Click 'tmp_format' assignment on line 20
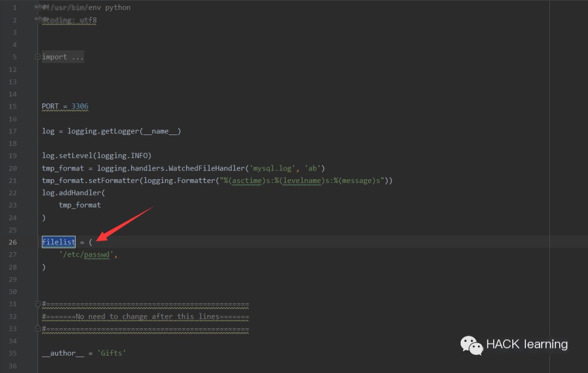Screen dimensions: 588x373 63,168
